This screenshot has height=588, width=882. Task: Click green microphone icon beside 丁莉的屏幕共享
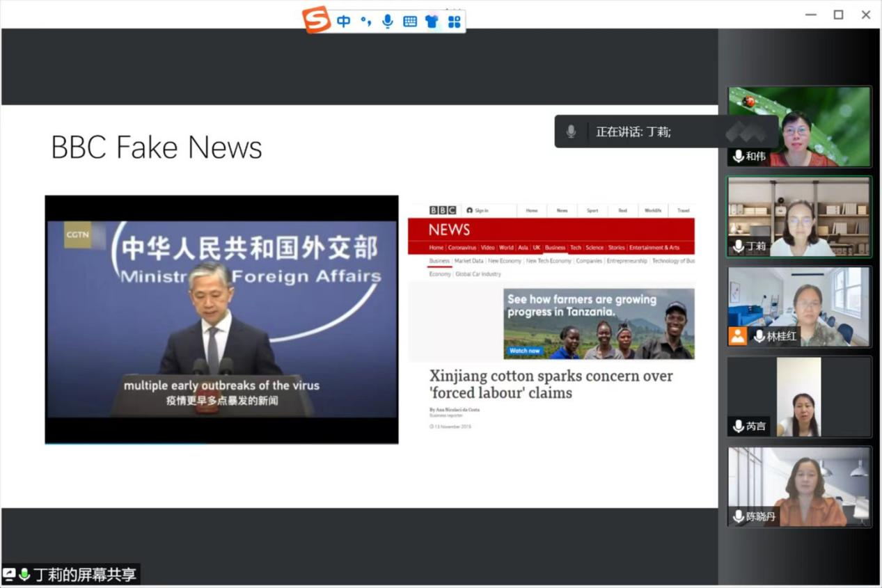[x=24, y=575]
